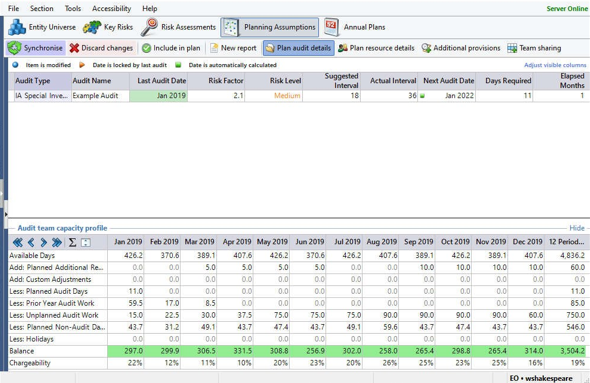Select the Jan 2019 last audit date cell

click(x=158, y=96)
